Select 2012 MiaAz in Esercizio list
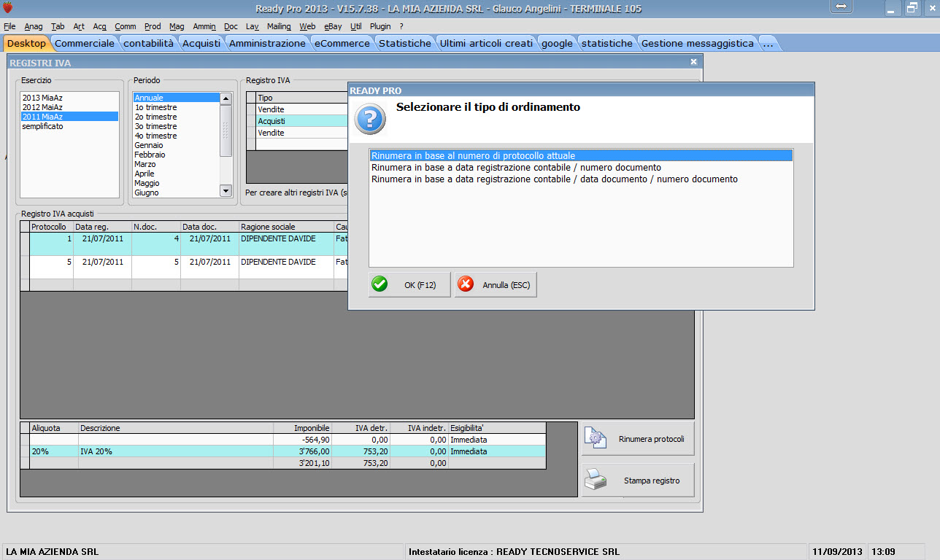 pos(69,107)
